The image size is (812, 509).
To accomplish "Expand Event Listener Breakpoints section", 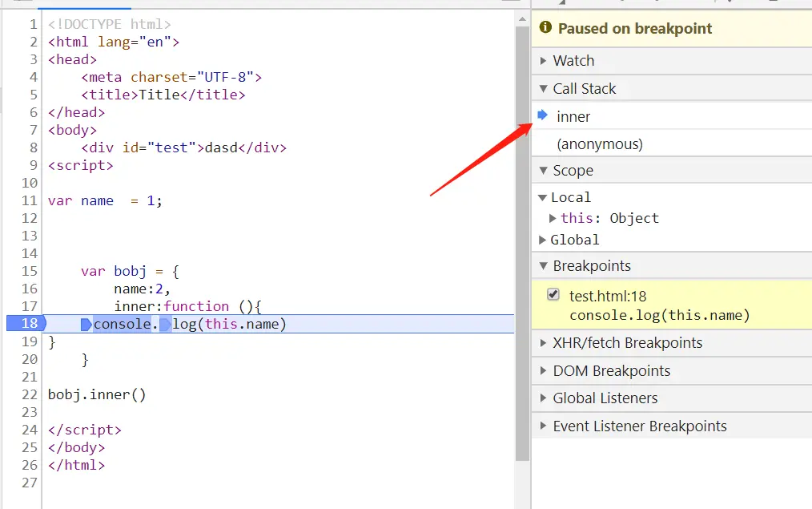I will pyautogui.click(x=543, y=426).
